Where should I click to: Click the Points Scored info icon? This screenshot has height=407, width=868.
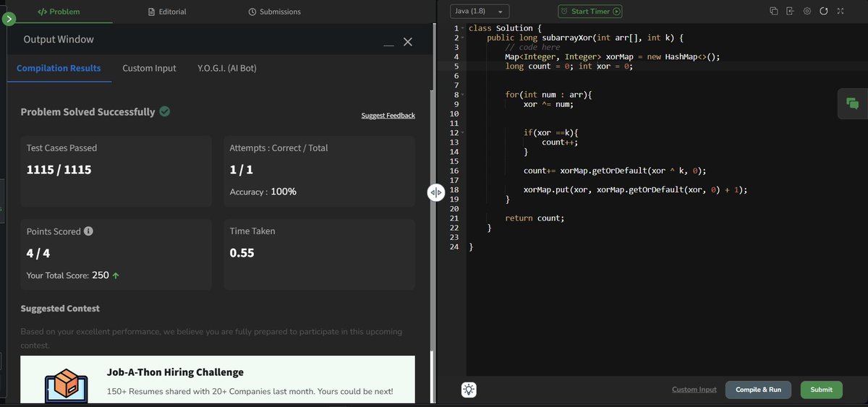88,231
